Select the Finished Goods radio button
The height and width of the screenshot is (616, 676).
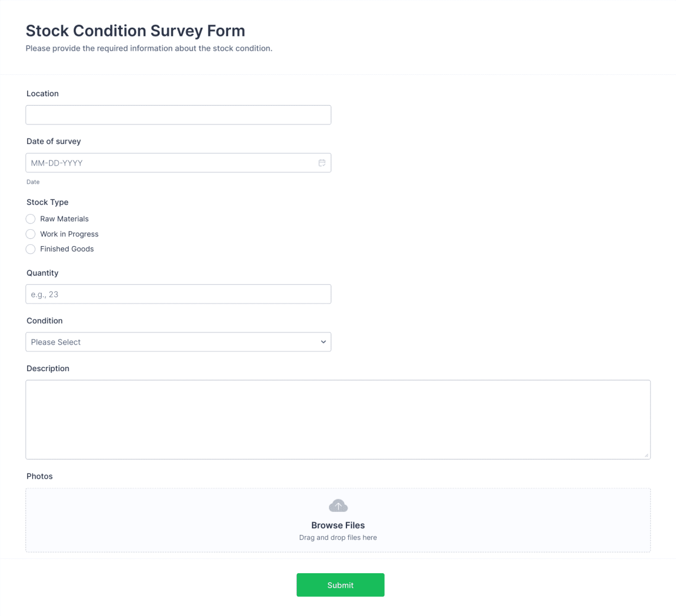30,249
